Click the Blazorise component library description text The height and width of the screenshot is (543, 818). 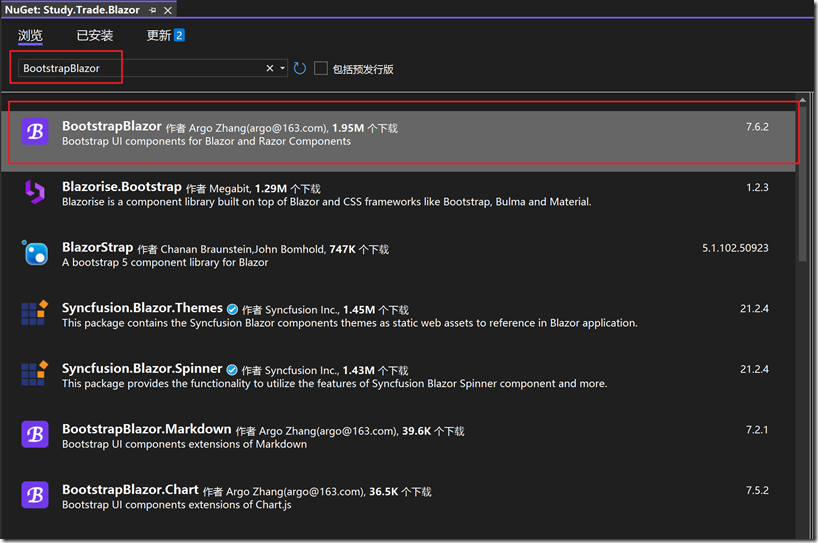click(x=327, y=202)
